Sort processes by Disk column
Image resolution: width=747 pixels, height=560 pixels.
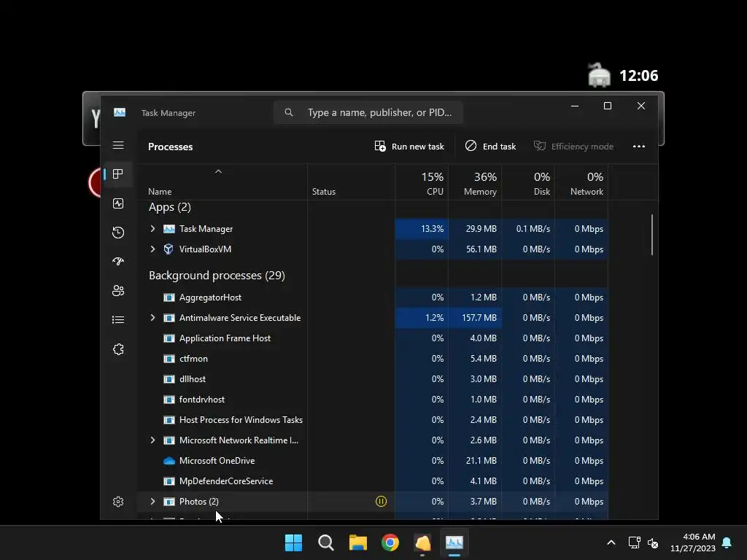528,183
